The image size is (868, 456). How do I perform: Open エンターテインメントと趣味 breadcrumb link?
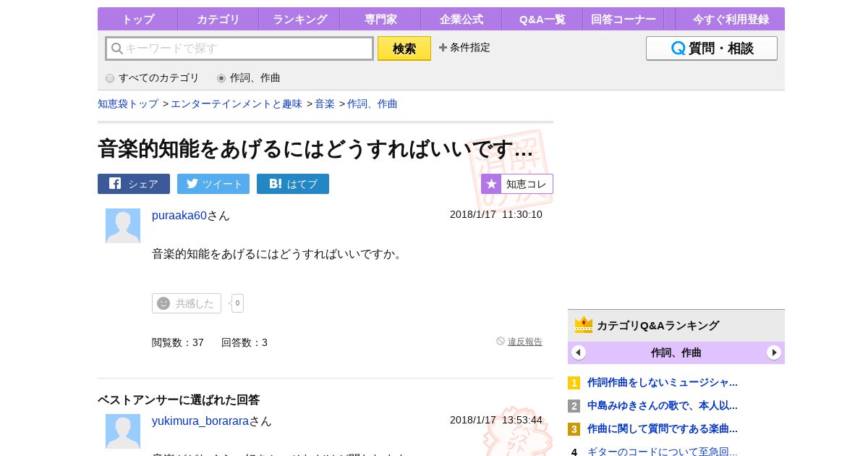click(x=237, y=104)
